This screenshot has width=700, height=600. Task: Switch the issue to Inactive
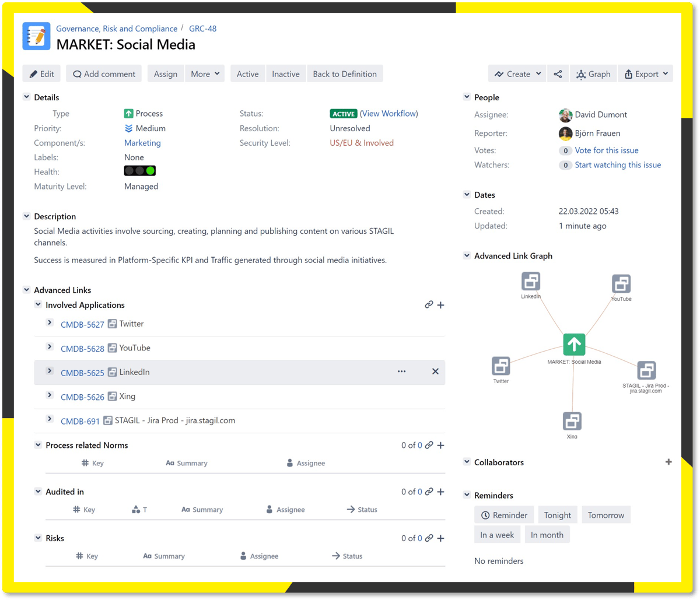point(285,74)
